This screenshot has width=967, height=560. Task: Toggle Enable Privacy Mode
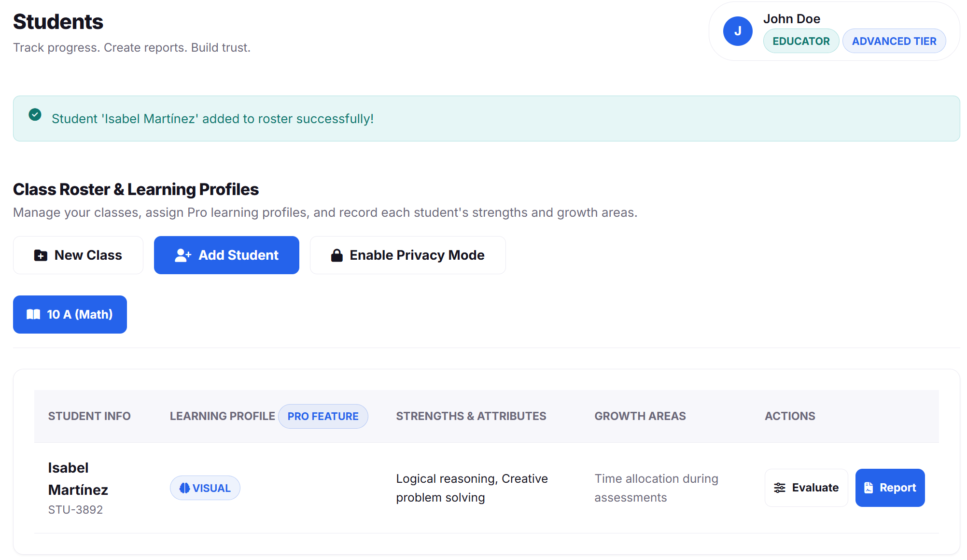tap(407, 255)
